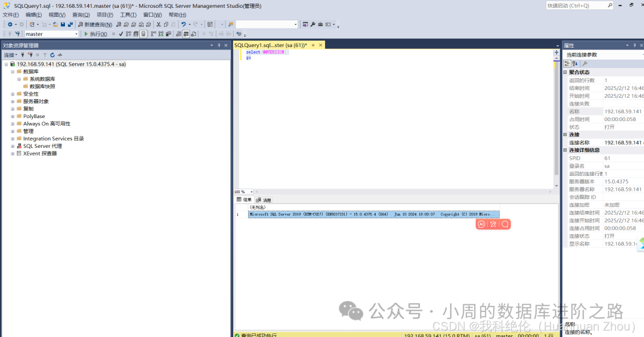Click the Undo arrow icon
The height and width of the screenshot is (337, 644).
coord(184,24)
